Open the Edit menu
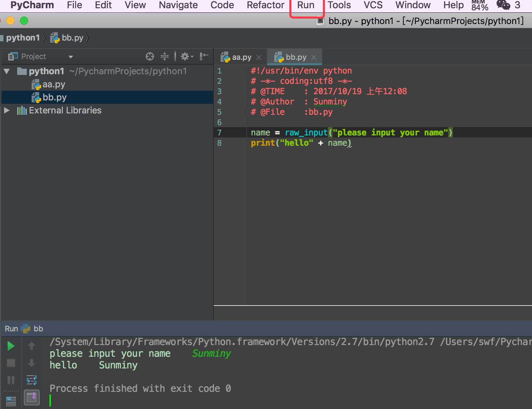Screen dimensions: 532x409 [x=103, y=5]
